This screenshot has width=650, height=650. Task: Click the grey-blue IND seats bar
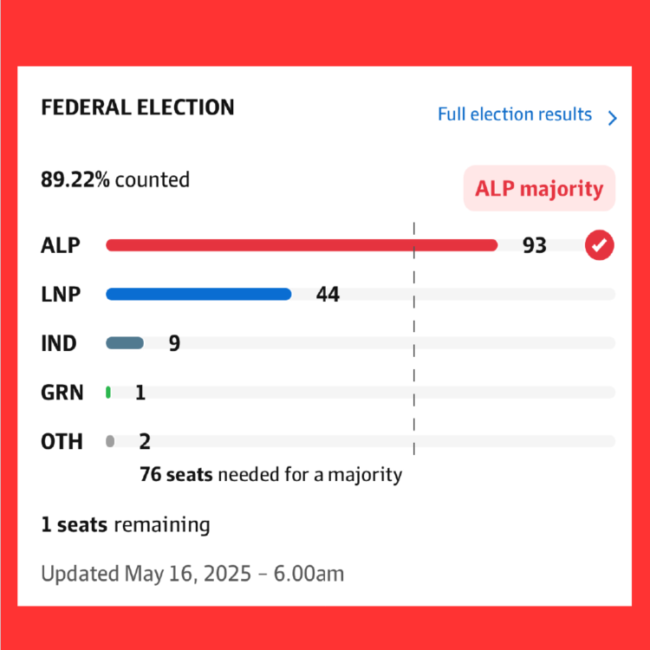(x=125, y=343)
